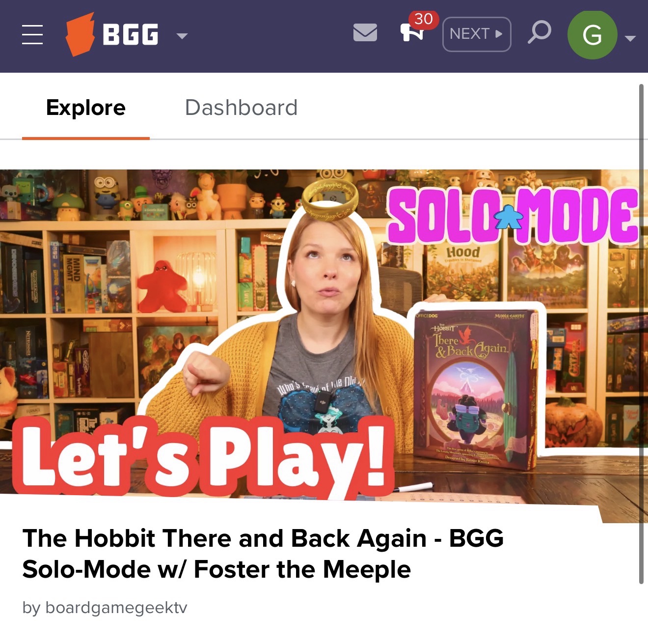Click the red 30 notification badge
648x644 pixels.
point(424,20)
